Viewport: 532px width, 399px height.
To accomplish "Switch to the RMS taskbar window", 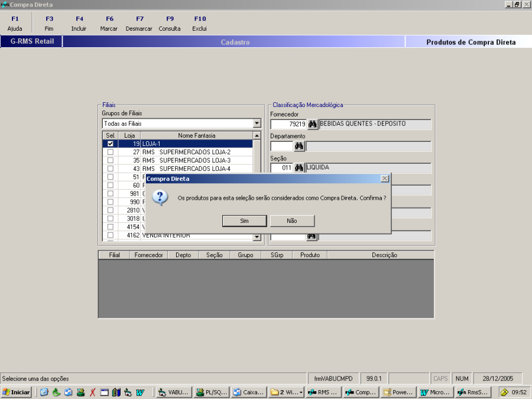I will point(324,392).
